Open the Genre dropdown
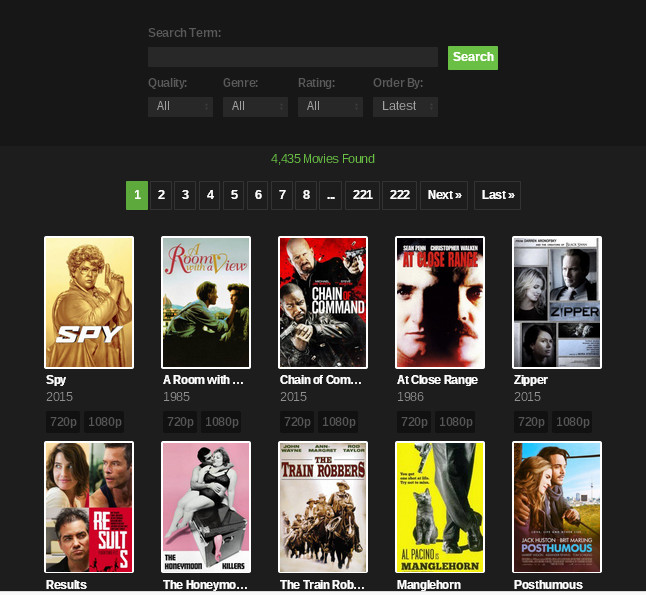Screen dimensions: 646x595 [255, 107]
